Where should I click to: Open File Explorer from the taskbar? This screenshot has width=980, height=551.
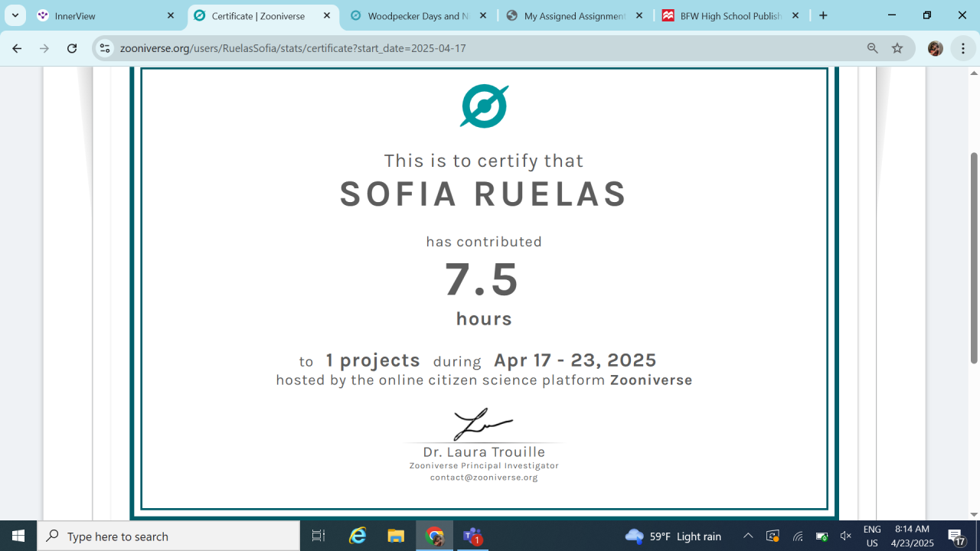click(x=396, y=536)
